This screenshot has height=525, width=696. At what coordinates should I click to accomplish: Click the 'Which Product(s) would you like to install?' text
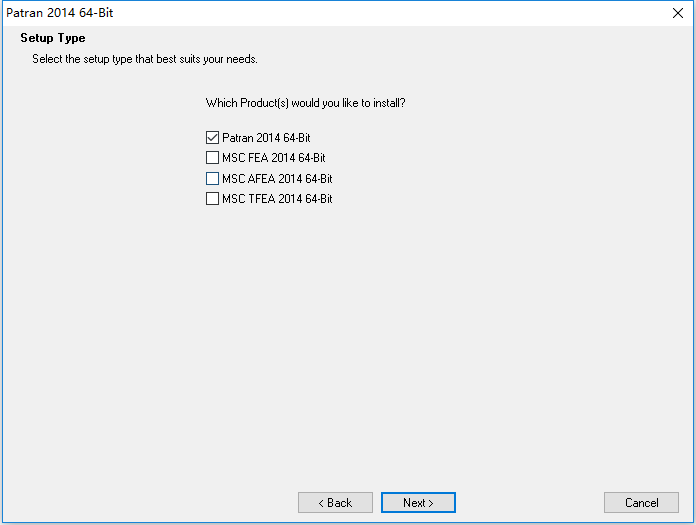click(x=305, y=103)
